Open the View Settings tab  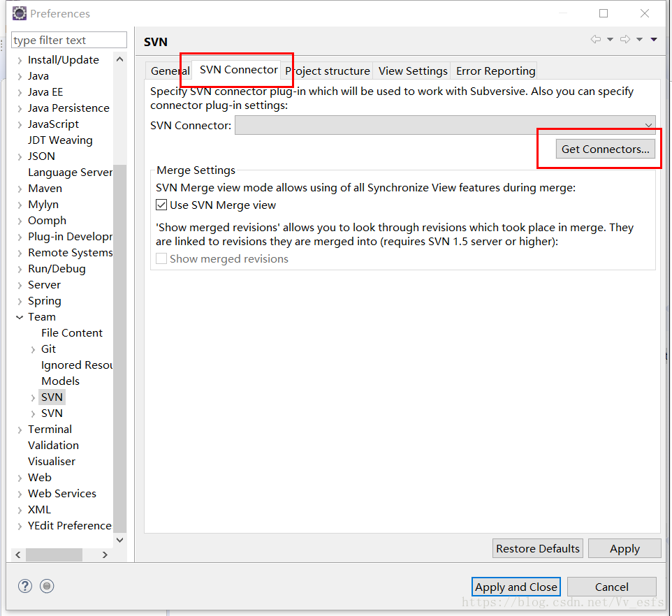(x=413, y=71)
